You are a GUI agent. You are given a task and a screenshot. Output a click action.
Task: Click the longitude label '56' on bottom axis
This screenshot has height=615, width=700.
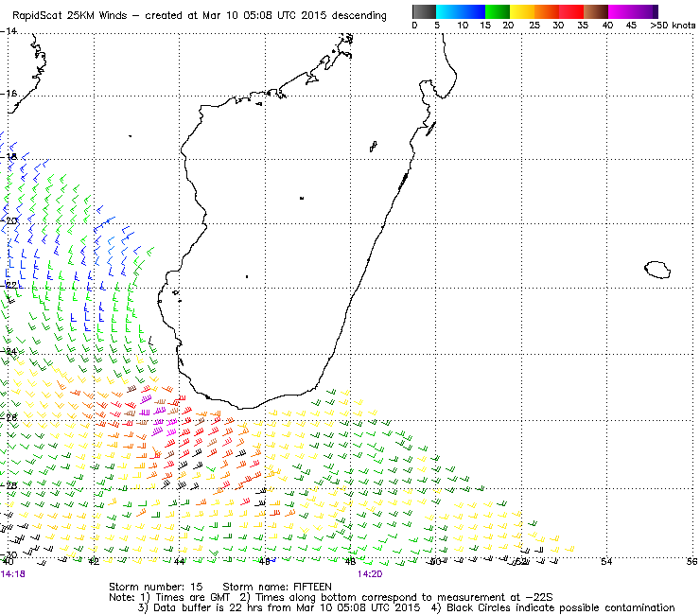click(x=691, y=562)
